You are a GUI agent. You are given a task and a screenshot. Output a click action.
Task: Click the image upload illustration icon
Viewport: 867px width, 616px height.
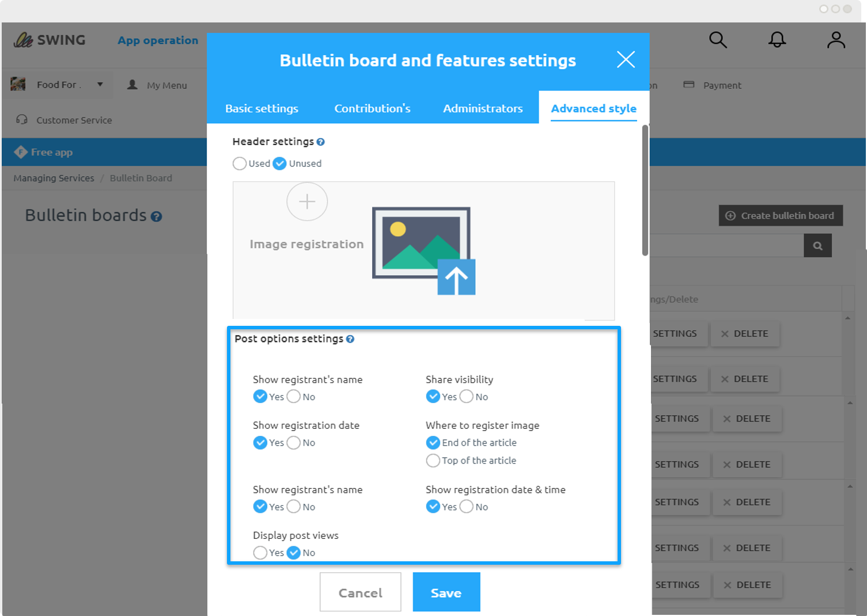[x=423, y=251]
